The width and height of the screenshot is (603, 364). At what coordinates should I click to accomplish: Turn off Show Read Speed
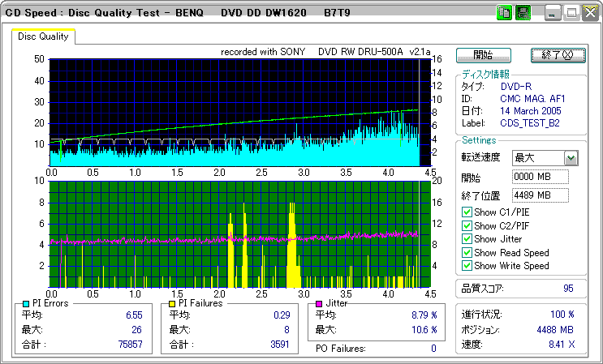point(467,252)
